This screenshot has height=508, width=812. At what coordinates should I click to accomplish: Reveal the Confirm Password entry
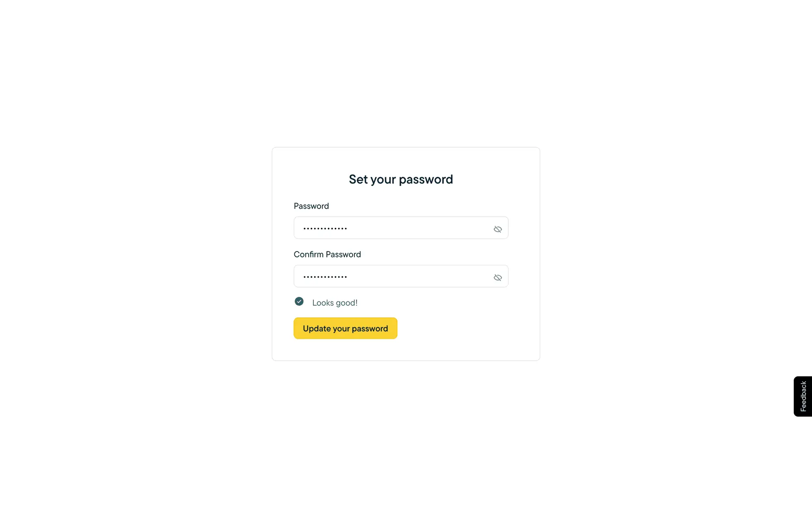(497, 278)
